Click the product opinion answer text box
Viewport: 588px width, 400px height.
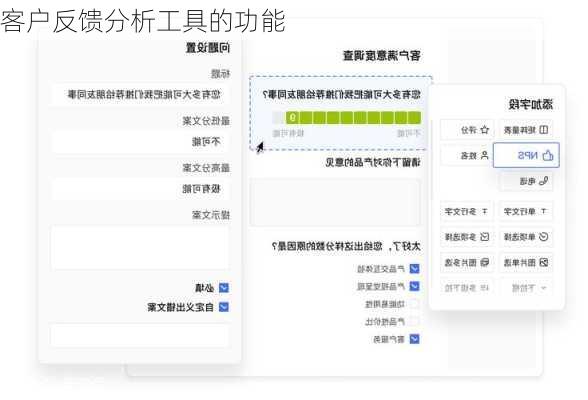pyautogui.click(x=335, y=202)
